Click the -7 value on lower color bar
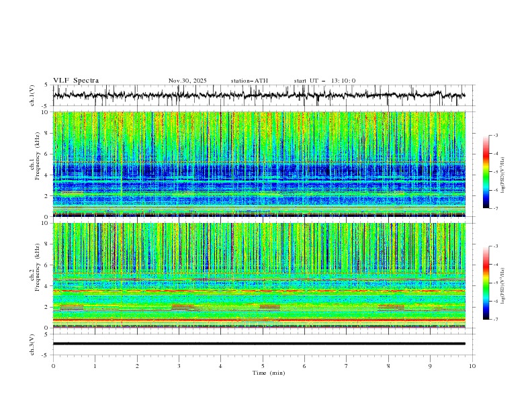Image resolution: width=532 pixels, height=411 pixels. tap(495, 320)
